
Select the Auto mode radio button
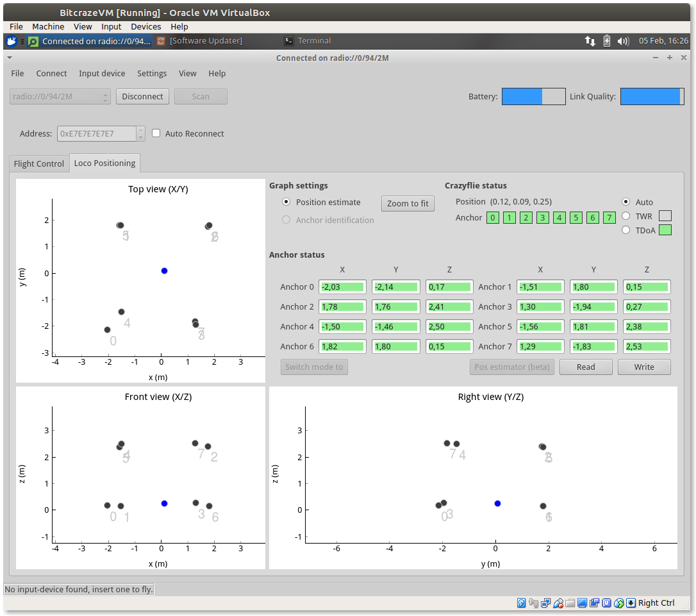[626, 202]
